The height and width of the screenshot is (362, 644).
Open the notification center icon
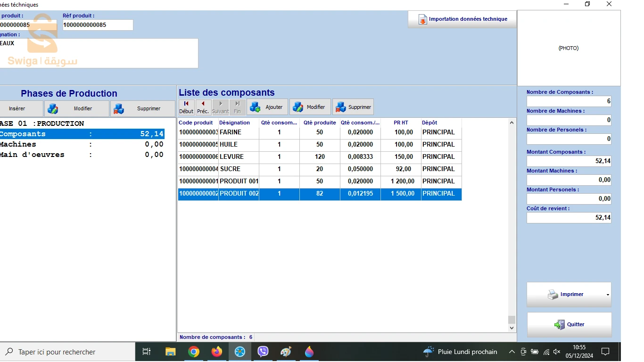click(x=605, y=352)
